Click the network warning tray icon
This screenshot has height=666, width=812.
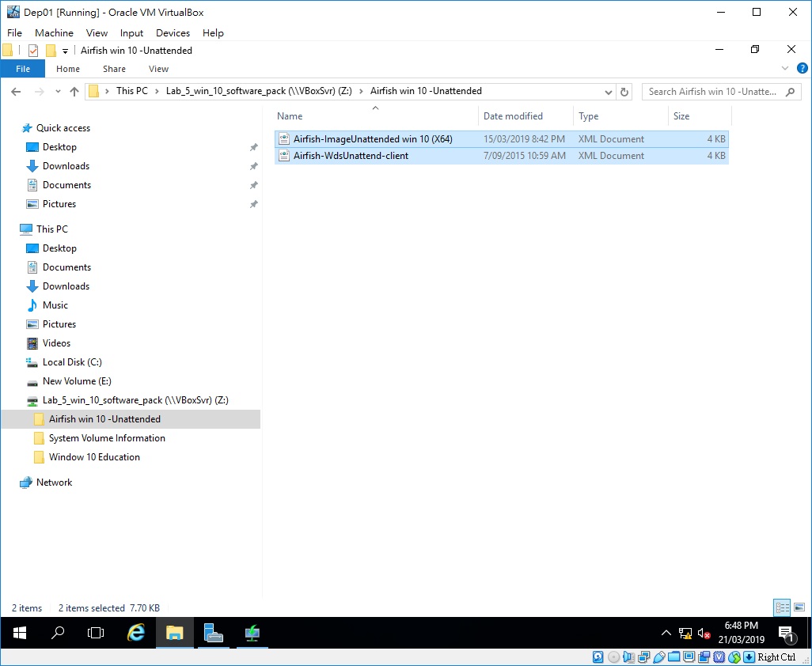(x=685, y=633)
